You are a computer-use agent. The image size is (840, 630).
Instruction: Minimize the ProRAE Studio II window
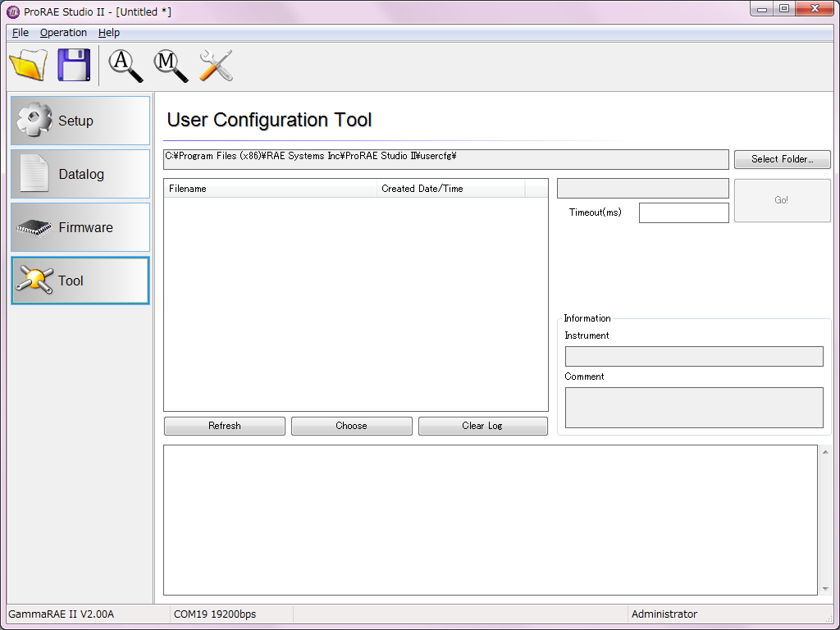pyautogui.click(x=762, y=9)
